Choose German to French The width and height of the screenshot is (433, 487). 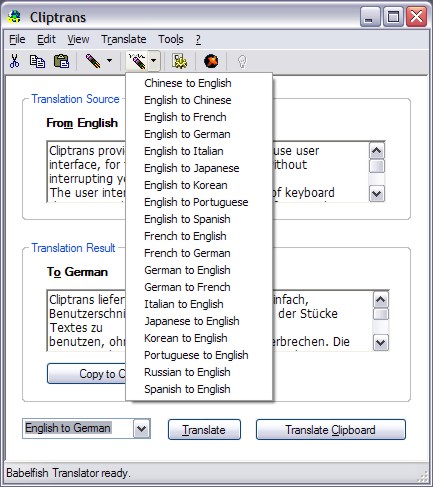point(199,287)
